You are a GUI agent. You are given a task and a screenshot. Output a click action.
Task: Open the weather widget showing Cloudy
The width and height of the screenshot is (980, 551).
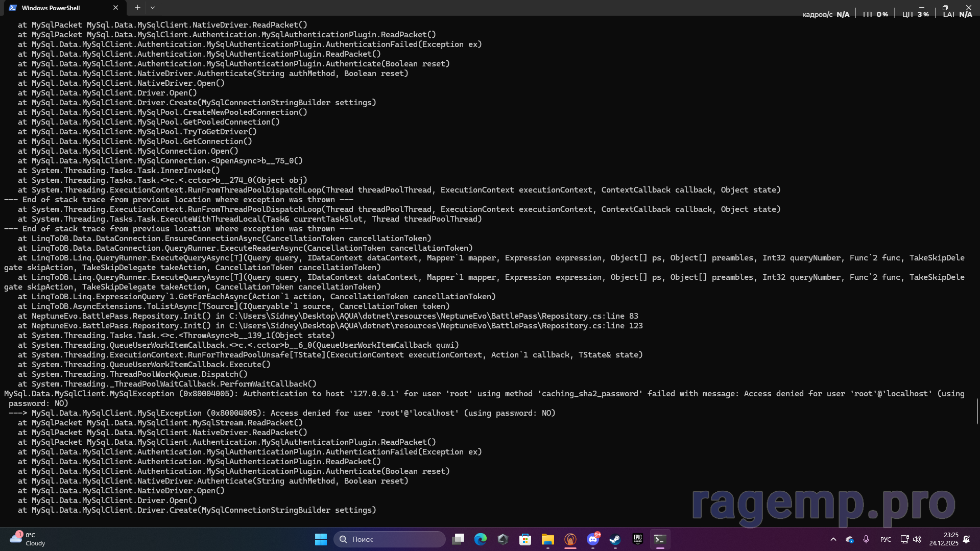pyautogui.click(x=28, y=539)
